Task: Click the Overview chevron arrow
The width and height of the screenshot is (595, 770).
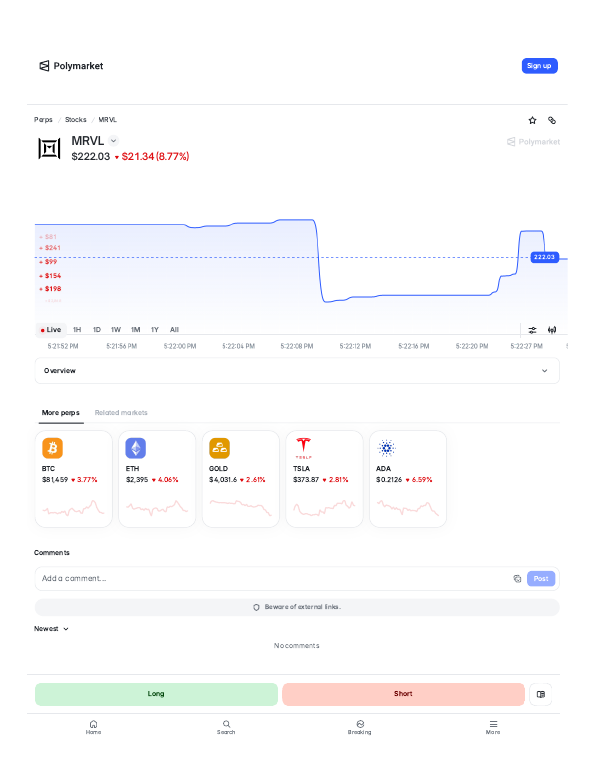Action: (x=544, y=371)
